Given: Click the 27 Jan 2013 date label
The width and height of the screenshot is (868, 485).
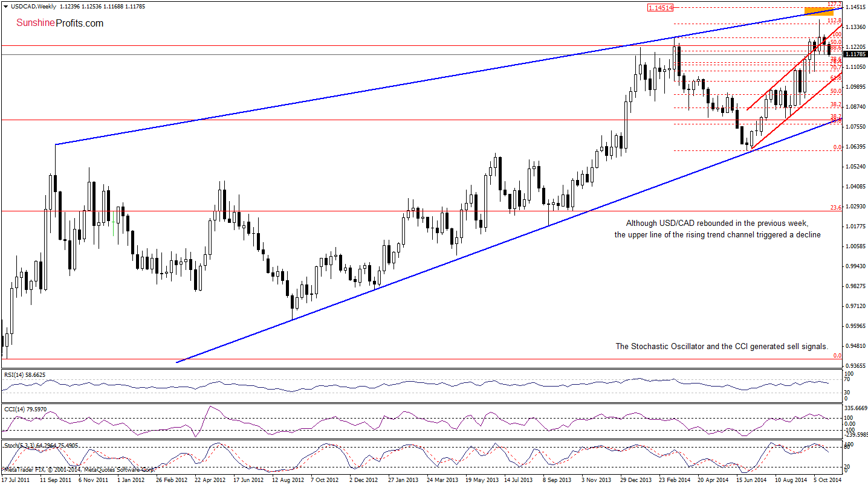Looking at the screenshot, I should (x=402, y=480).
